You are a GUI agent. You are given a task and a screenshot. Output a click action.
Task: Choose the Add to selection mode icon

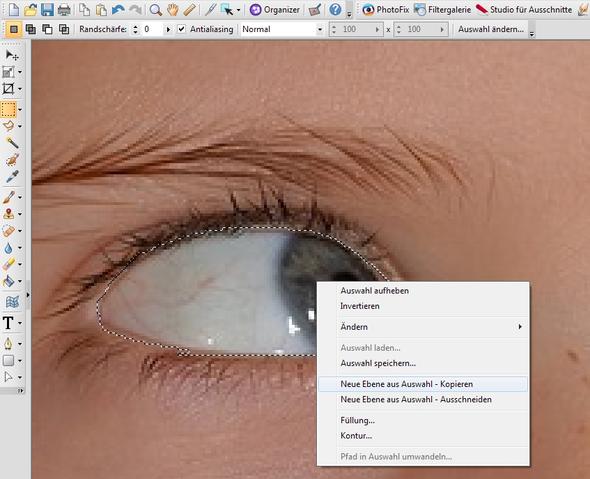30,29
